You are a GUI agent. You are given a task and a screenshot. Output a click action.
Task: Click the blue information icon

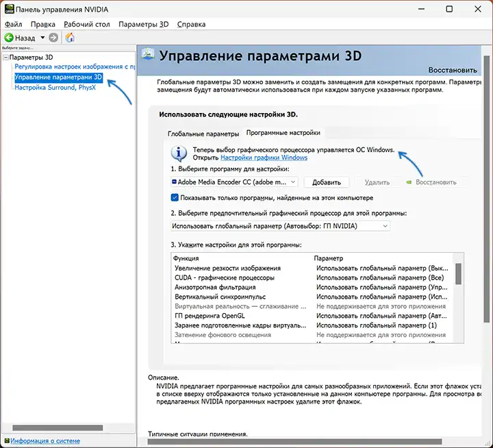pos(179,154)
